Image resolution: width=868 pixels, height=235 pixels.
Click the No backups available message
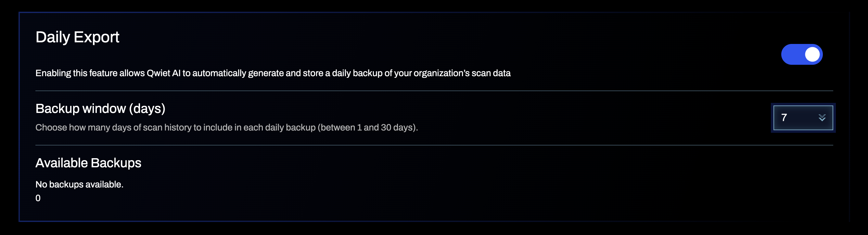80,184
